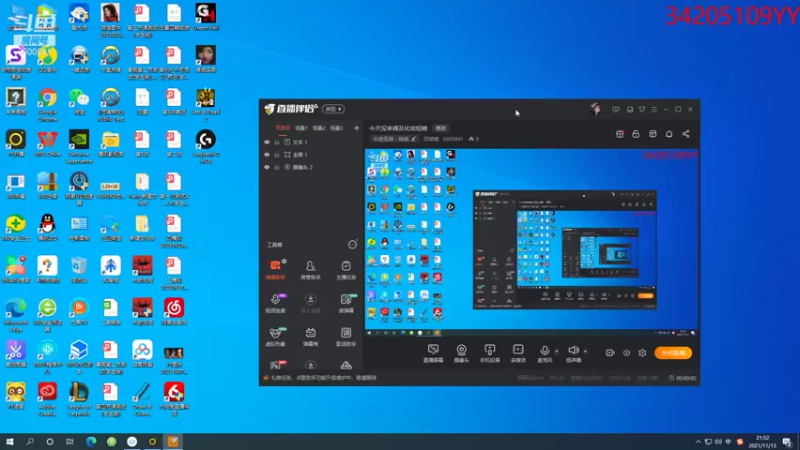This screenshot has height=450, width=800.
Task: Add the 摄像头 camera source
Action: (461, 353)
